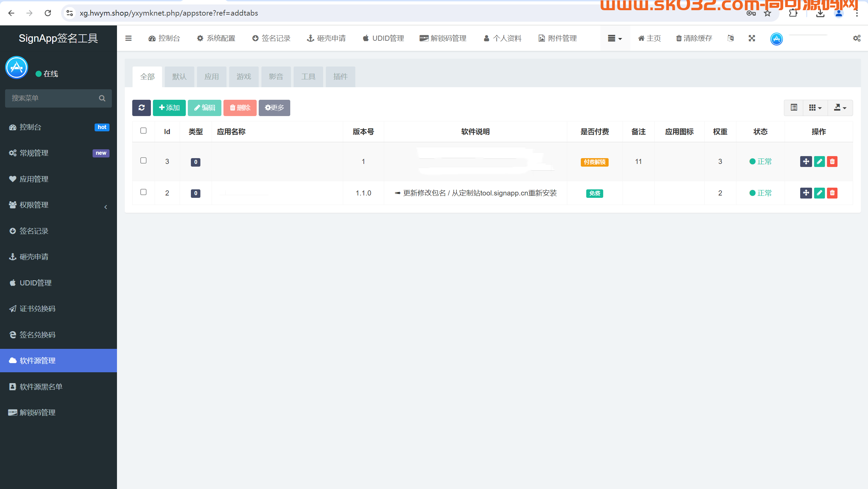
Task: Switch to 工具 tab
Action: (x=308, y=76)
